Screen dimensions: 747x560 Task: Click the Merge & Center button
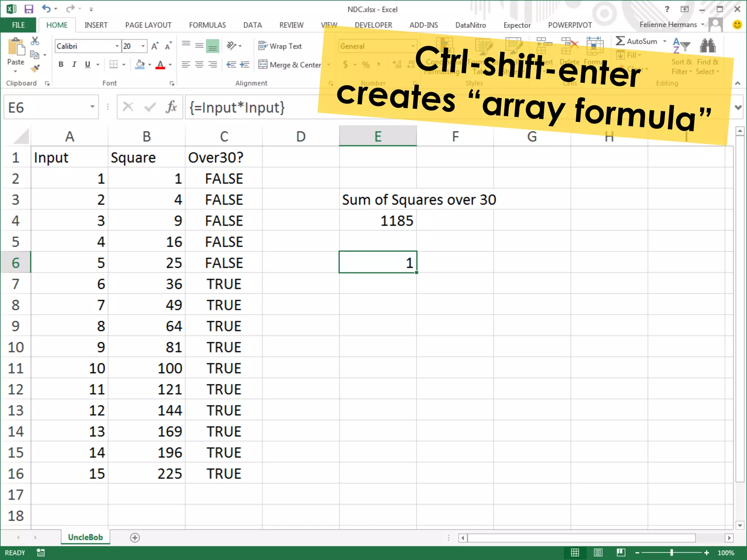click(290, 65)
